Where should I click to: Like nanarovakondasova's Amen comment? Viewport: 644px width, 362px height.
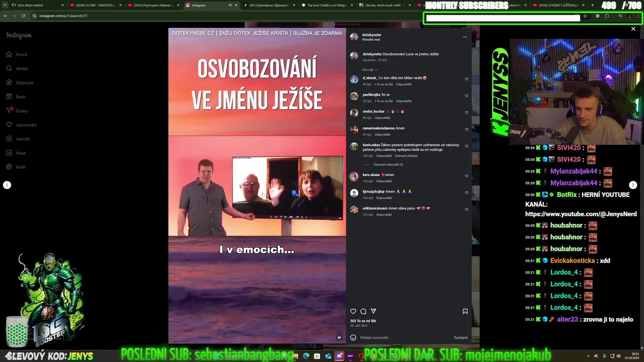[x=466, y=129]
